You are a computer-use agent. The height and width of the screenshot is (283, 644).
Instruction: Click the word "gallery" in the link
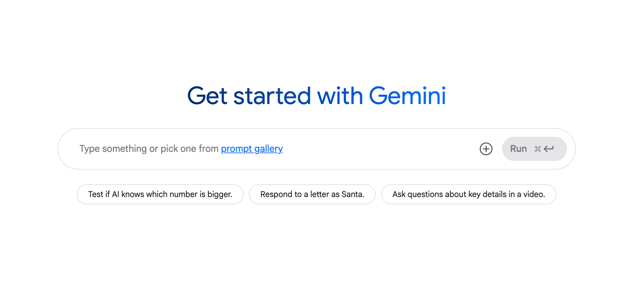pyautogui.click(x=269, y=149)
